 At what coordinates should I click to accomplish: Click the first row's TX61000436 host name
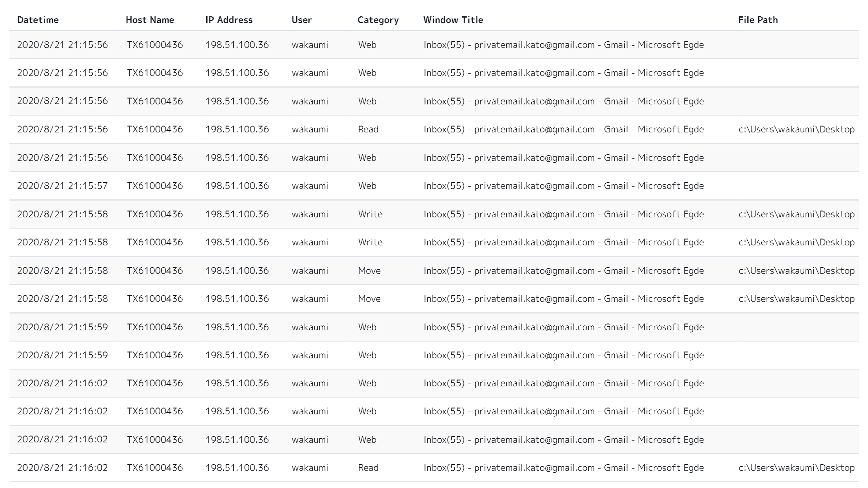(x=155, y=45)
